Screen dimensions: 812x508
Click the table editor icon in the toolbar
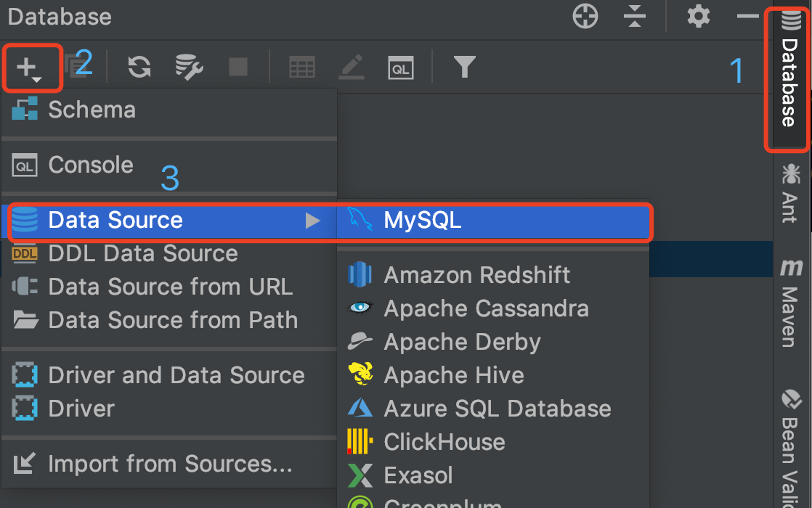pyautogui.click(x=302, y=67)
